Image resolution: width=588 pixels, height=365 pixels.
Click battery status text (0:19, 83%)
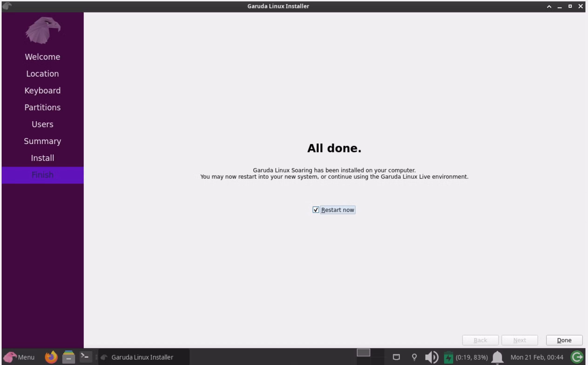(472, 357)
